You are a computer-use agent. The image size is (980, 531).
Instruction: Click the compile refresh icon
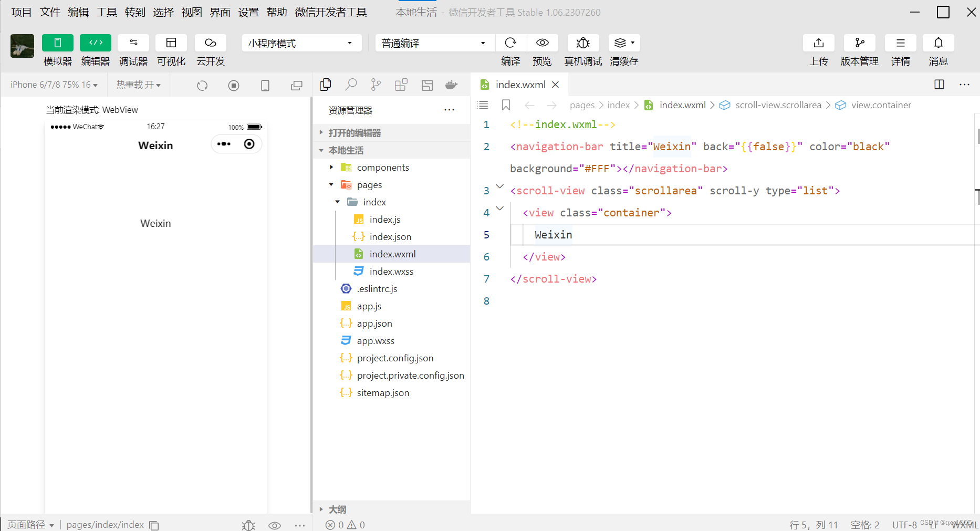click(x=510, y=43)
